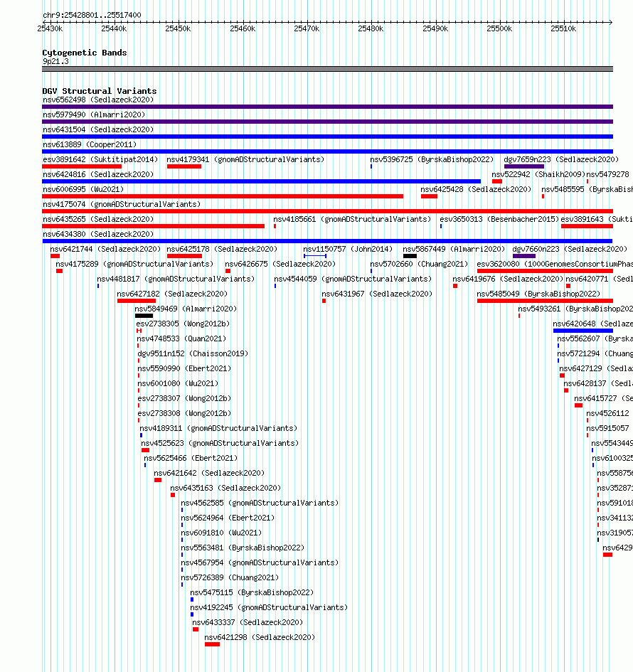Click the Cytogenetic Bands track title
Image resolution: width=633 pixels, height=672 pixels.
[85, 53]
